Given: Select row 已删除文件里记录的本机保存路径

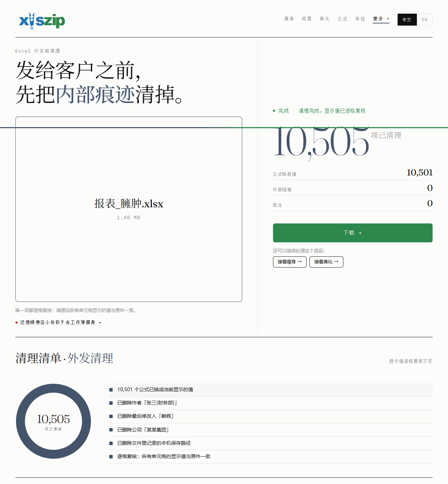Looking at the screenshot, I should [271, 443].
